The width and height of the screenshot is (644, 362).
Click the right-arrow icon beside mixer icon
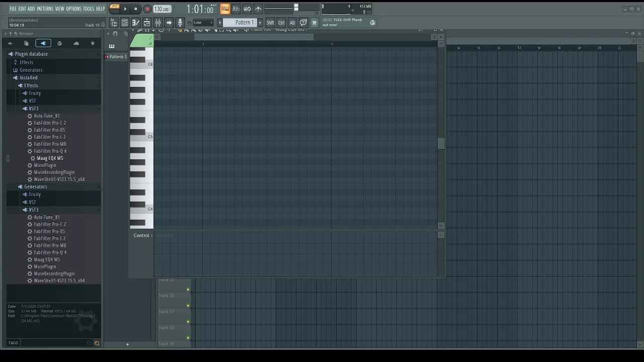(x=169, y=23)
